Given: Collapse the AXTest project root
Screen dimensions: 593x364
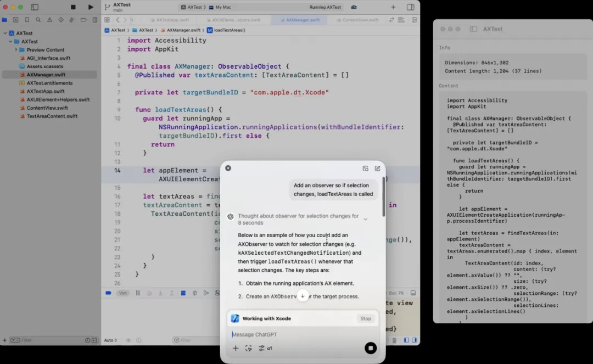Looking at the screenshot, I should point(5,33).
